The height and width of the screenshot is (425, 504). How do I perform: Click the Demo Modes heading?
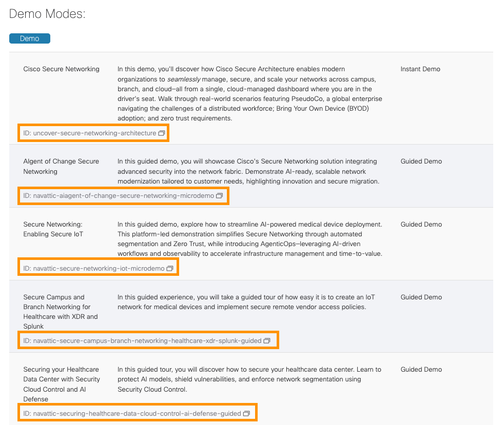click(47, 14)
